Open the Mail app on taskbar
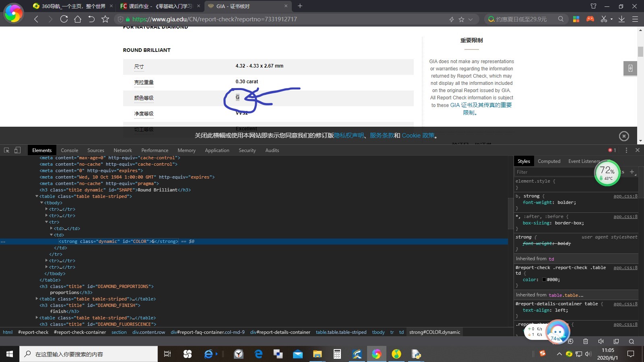644x362 pixels. 297,354
